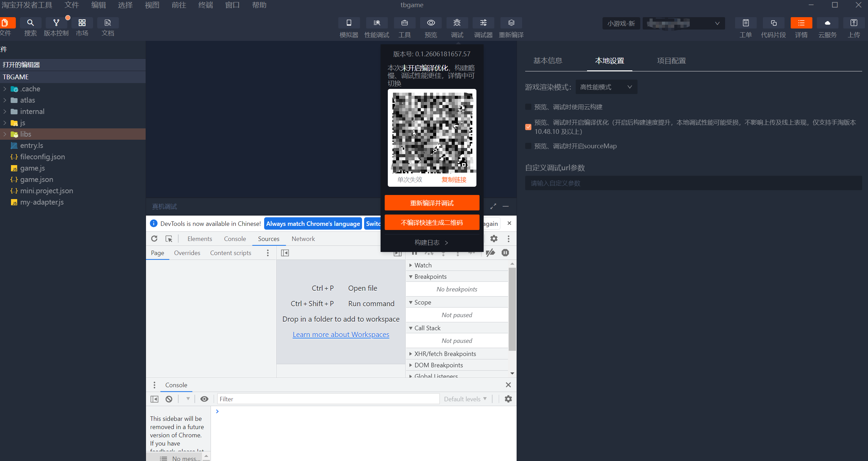
Task: Open the code snippets icon
Action: 774,23
